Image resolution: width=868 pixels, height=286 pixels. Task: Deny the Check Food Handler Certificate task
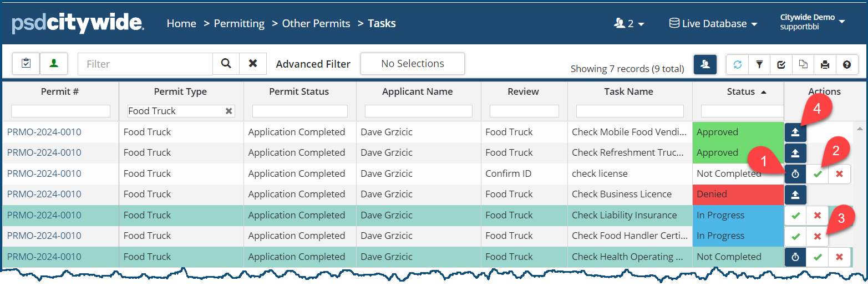(817, 237)
